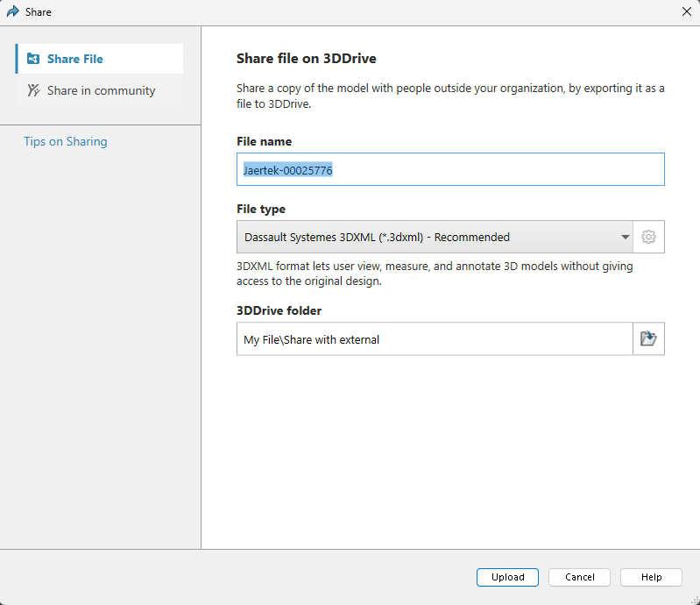Click the File type label

click(261, 209)
